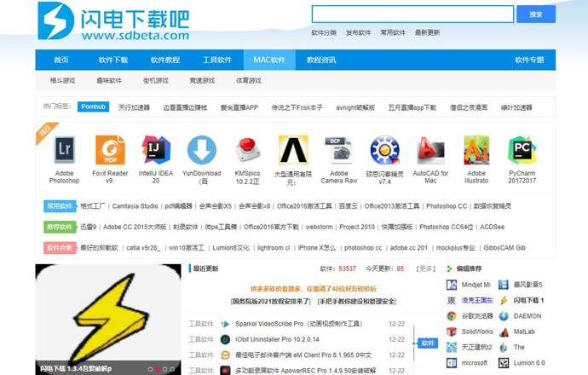Click the blue 软件 side tab
Image resolution: width=588 pixels, height=375 pixels.
(428, 343)
